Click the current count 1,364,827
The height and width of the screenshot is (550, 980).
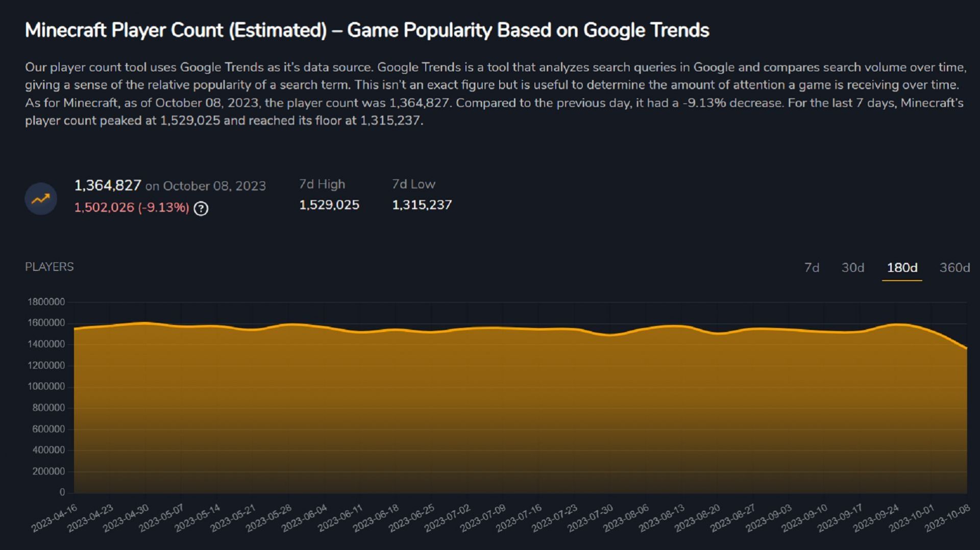click(x=108, y=185)
